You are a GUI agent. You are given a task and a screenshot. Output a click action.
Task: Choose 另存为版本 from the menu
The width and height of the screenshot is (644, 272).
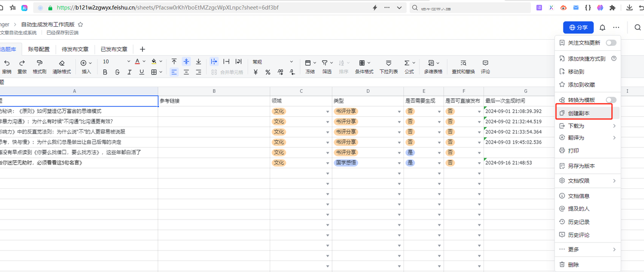588,166
